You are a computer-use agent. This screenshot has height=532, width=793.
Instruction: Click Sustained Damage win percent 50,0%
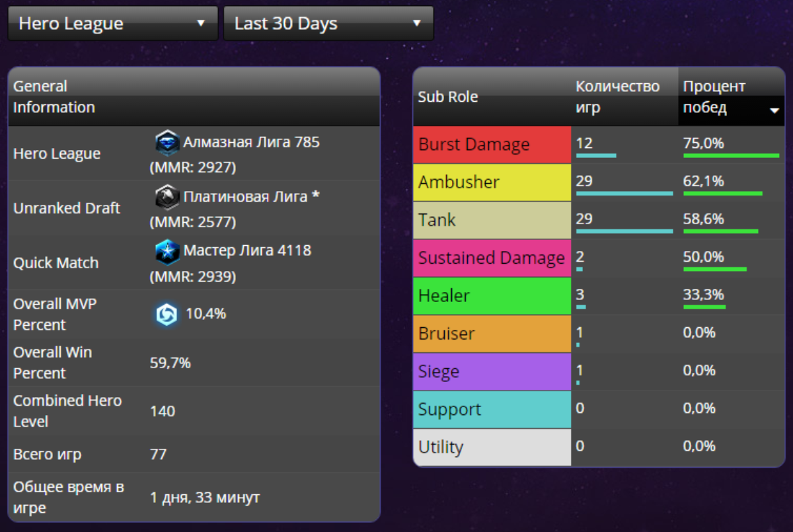tap(704, 256)
